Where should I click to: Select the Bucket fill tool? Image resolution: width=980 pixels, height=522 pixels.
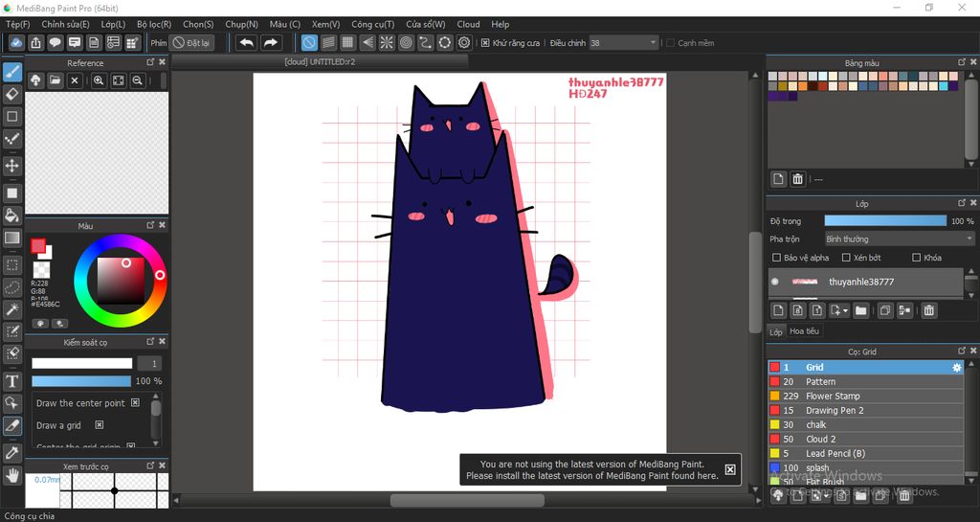11,216
